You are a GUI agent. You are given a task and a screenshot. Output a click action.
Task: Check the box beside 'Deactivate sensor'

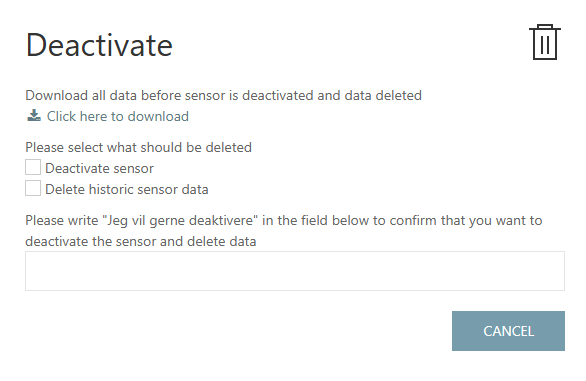33,167
